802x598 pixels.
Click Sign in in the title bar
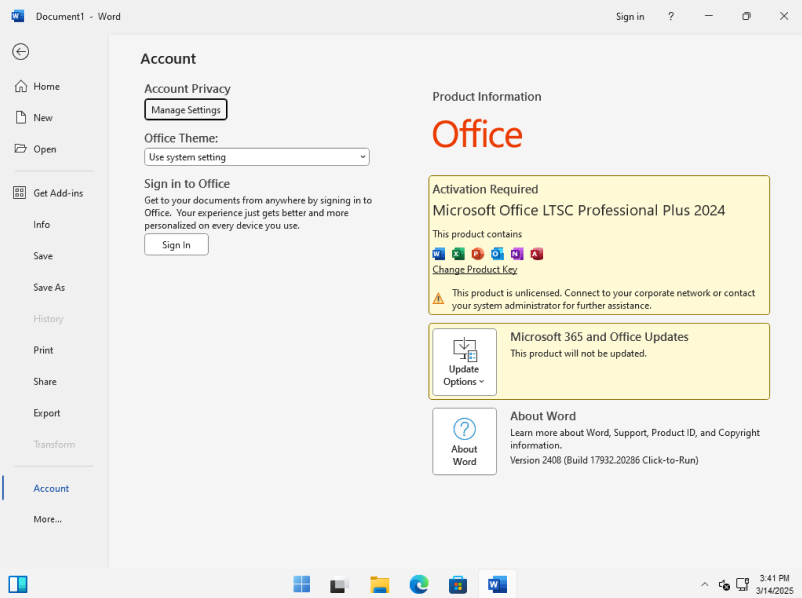coord(630,16)
